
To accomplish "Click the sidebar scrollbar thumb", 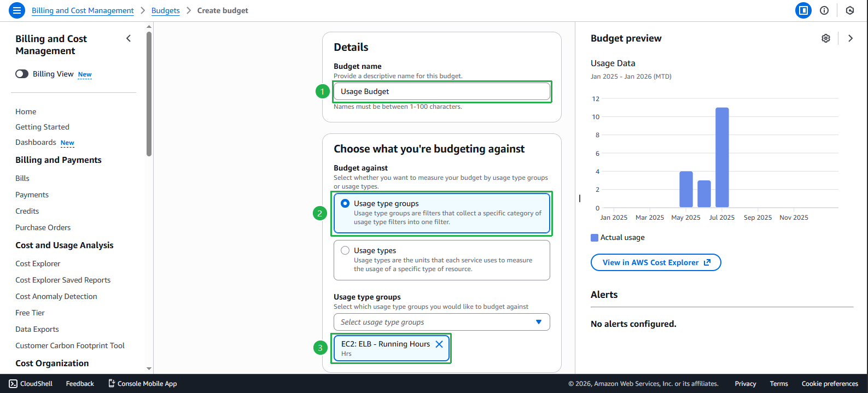I will pyautogui.click(x=149, y=93).
